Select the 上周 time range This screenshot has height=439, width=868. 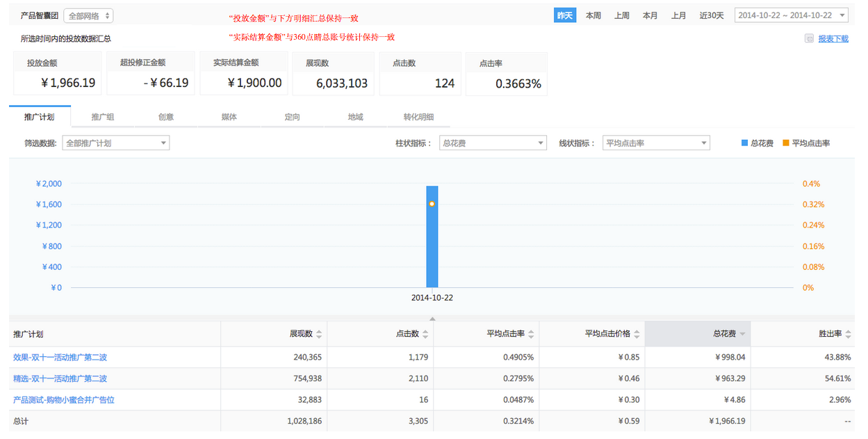622,15
